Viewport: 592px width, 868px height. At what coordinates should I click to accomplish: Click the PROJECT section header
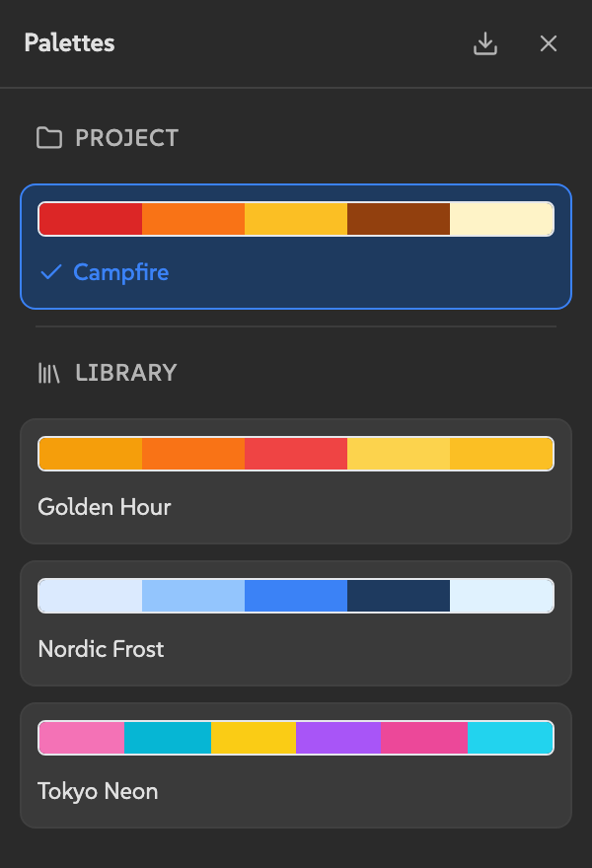(125, 138)
